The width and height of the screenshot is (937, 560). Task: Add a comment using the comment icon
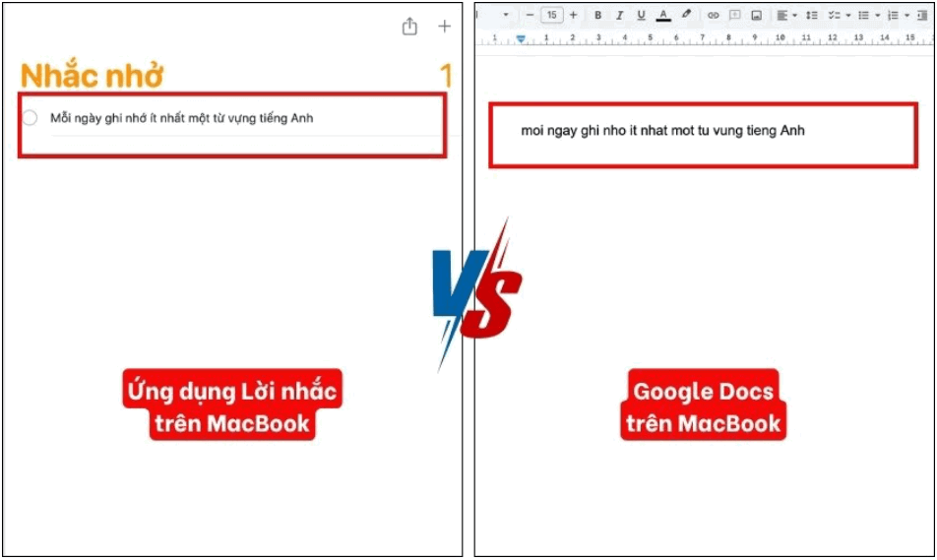734,16
